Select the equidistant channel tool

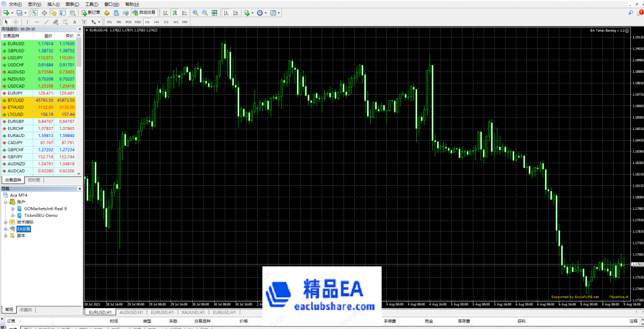[x=55, y=22]
